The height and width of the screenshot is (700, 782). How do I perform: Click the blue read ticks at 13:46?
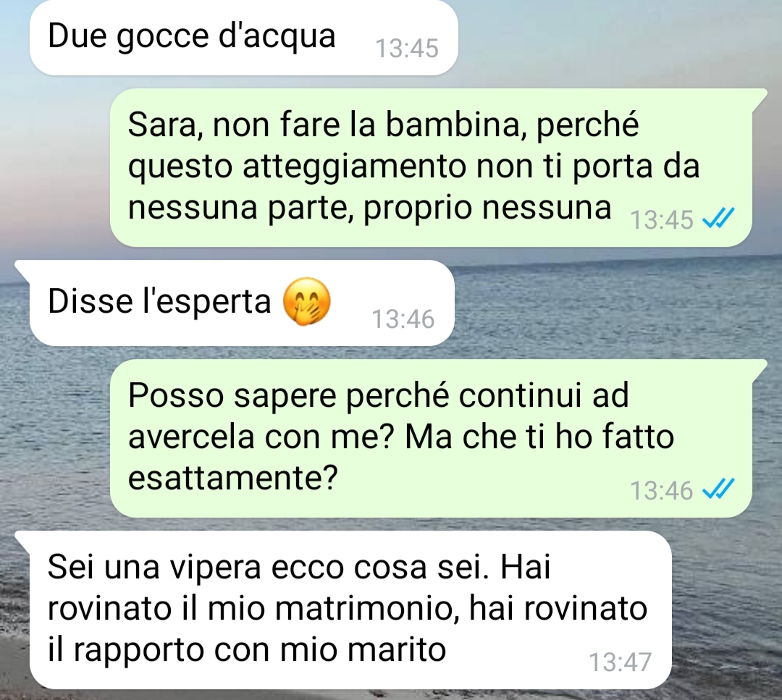[x=718, y=489]
